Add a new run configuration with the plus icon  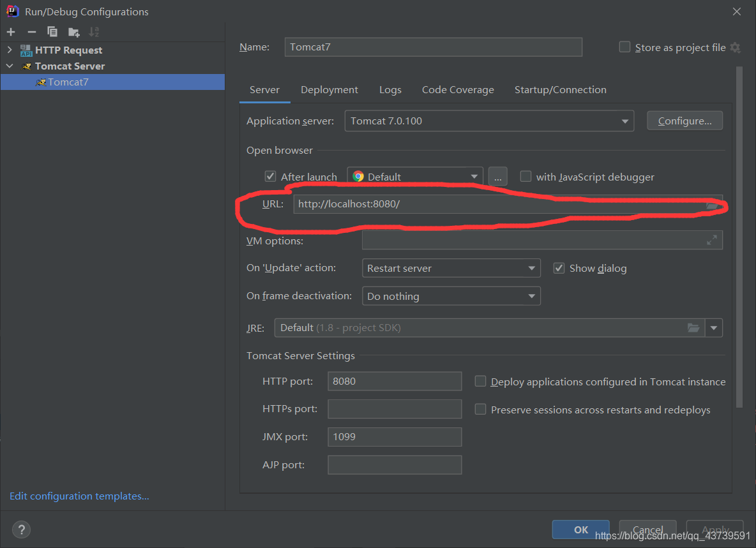tap(10, 31)
